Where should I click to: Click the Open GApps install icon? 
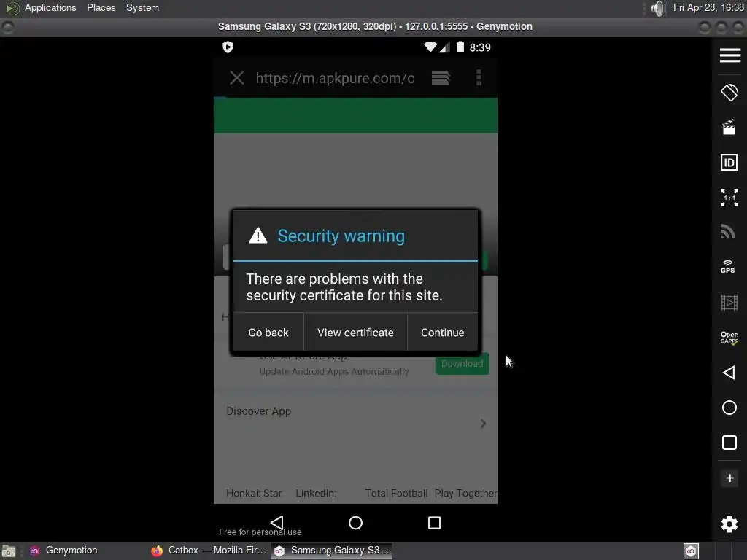[729, 338]
